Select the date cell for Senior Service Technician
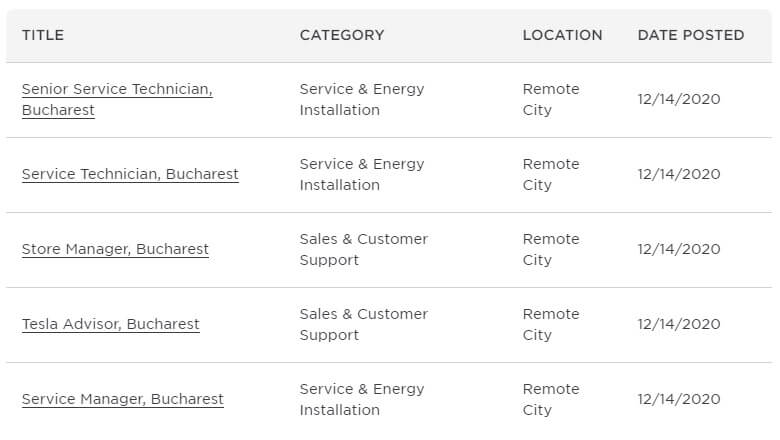 pyautogui.click(x=679, y=99)
